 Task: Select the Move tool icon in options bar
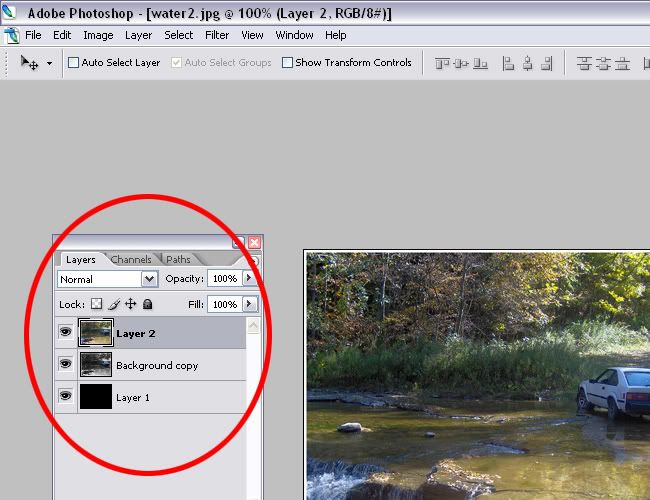tap(29, 63)
